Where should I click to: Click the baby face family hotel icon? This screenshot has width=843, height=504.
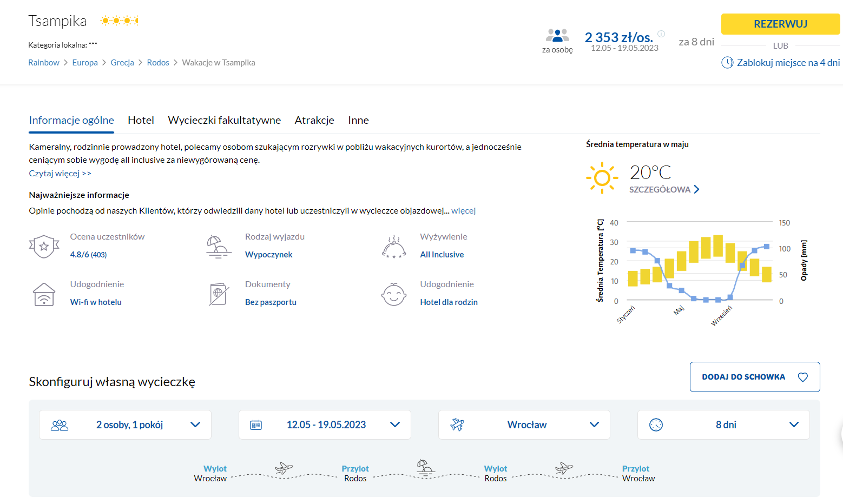pos(393,295)
